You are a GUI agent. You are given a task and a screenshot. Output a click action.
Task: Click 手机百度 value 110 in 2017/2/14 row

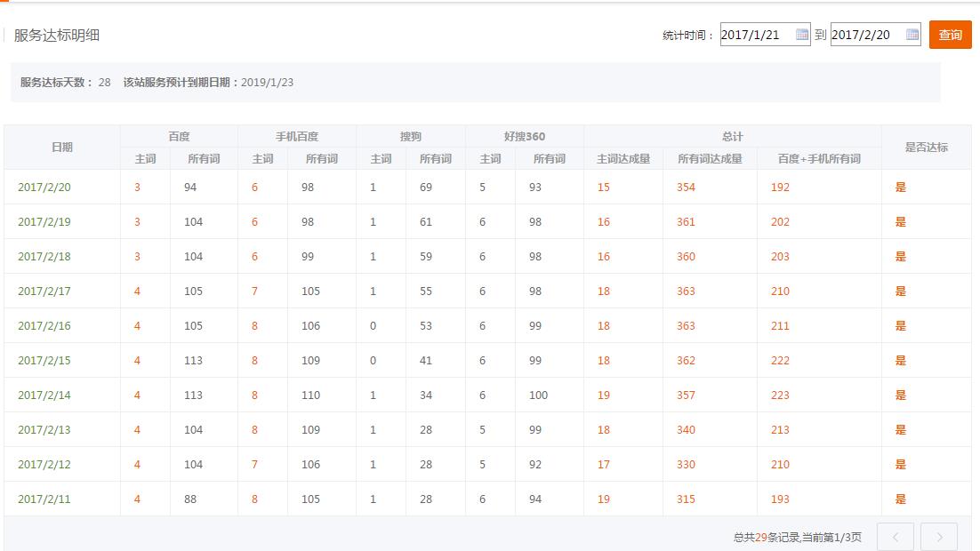click(310, 395)
